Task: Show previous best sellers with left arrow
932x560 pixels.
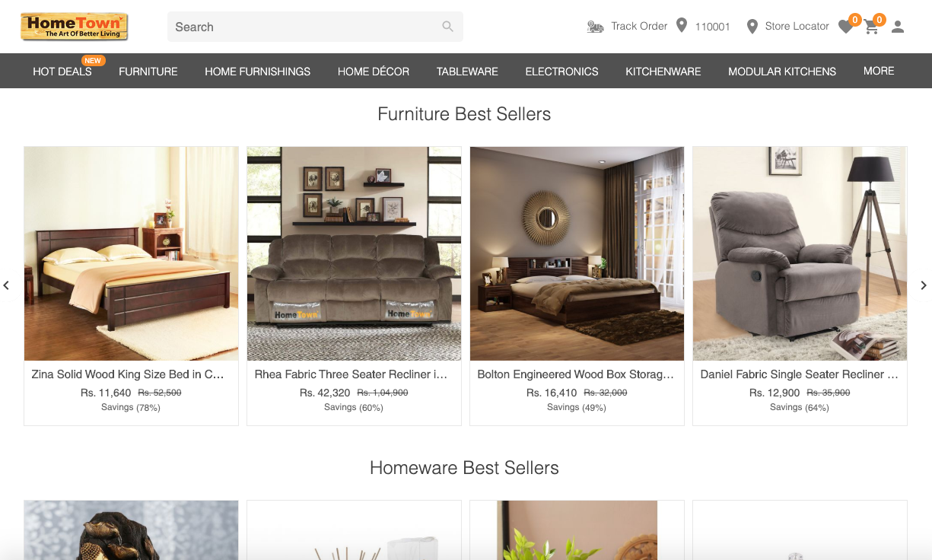Action: (6, 285)
